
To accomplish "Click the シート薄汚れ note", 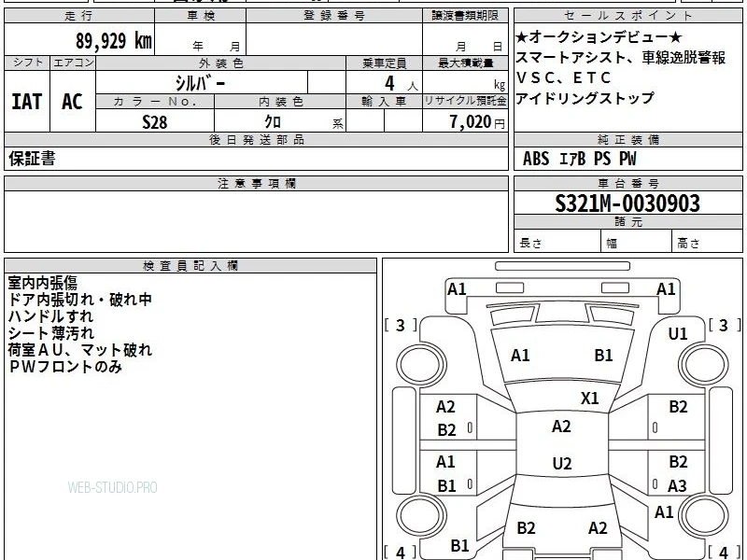I will tap(51, 333).
